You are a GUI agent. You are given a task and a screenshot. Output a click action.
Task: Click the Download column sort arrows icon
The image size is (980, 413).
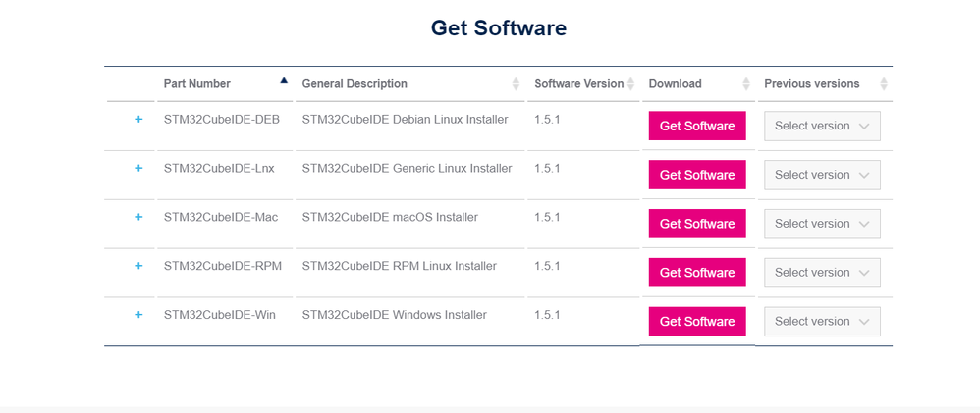746,83
